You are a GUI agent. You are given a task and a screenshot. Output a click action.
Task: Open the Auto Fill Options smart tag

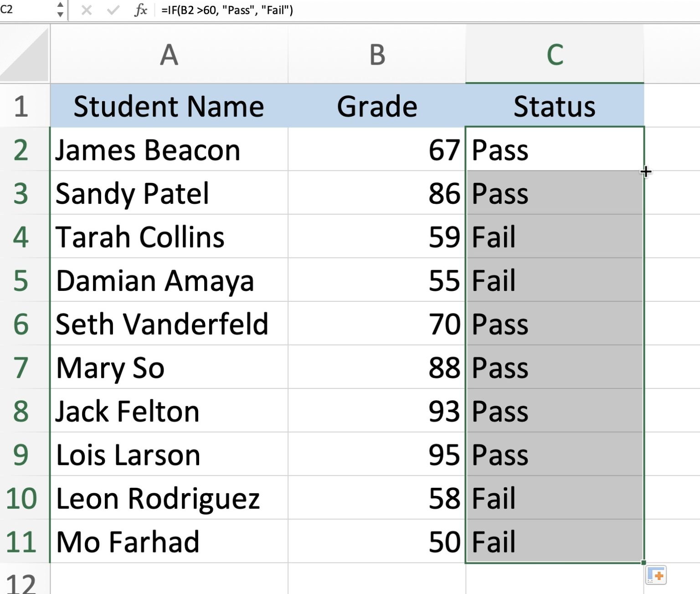656,576
